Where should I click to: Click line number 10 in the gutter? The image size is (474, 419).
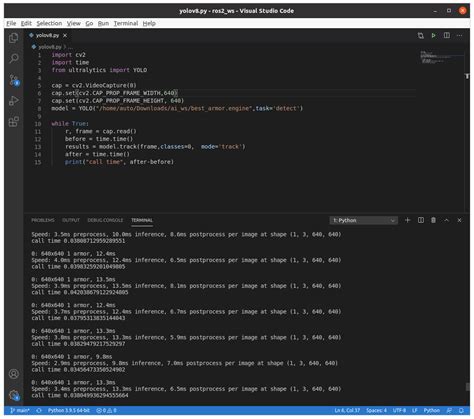pyautogui.click(x=38, y=124)
